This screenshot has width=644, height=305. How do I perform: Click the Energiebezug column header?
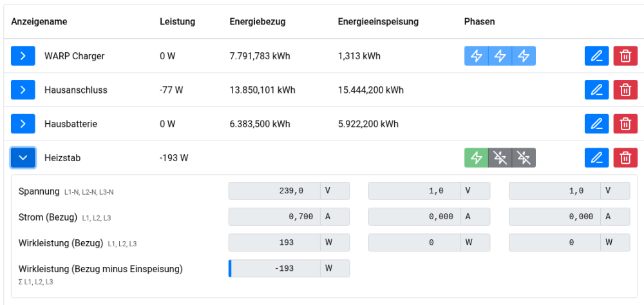257,21
